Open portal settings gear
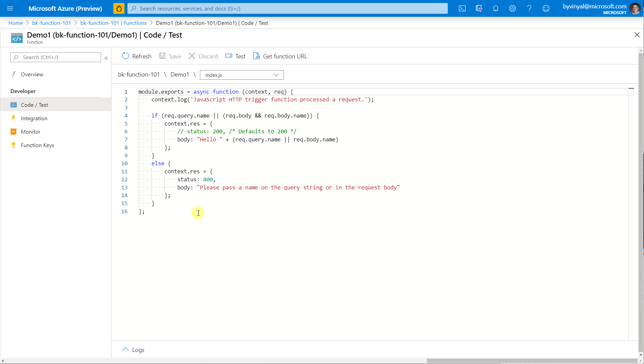Viewport: 644px width, 364px height. point(513,8)
